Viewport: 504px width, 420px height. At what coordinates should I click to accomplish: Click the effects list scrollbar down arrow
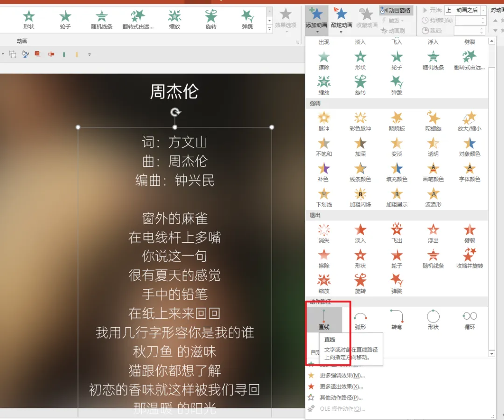coord(491,353)
